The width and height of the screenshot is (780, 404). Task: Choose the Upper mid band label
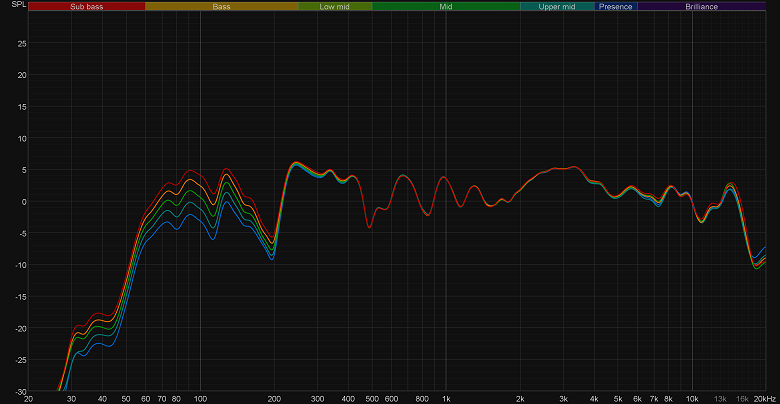(557, 6)
